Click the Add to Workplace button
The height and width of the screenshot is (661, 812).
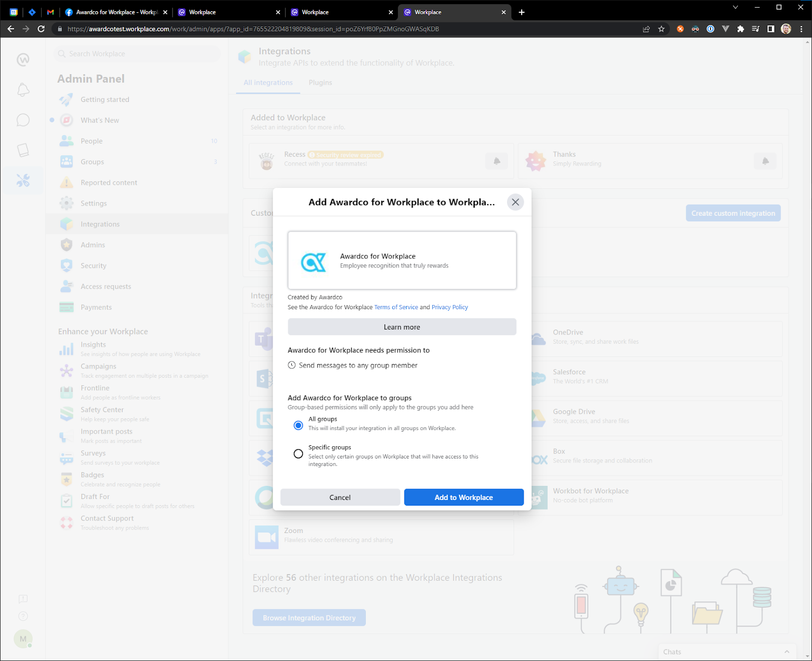[x=463, y=498]
